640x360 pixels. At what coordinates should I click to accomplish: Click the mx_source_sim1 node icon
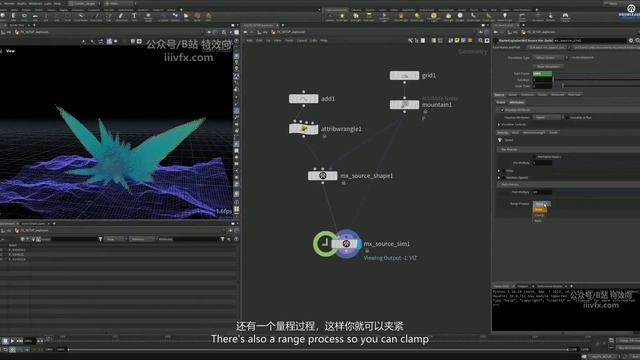click(x=346, y=244)
